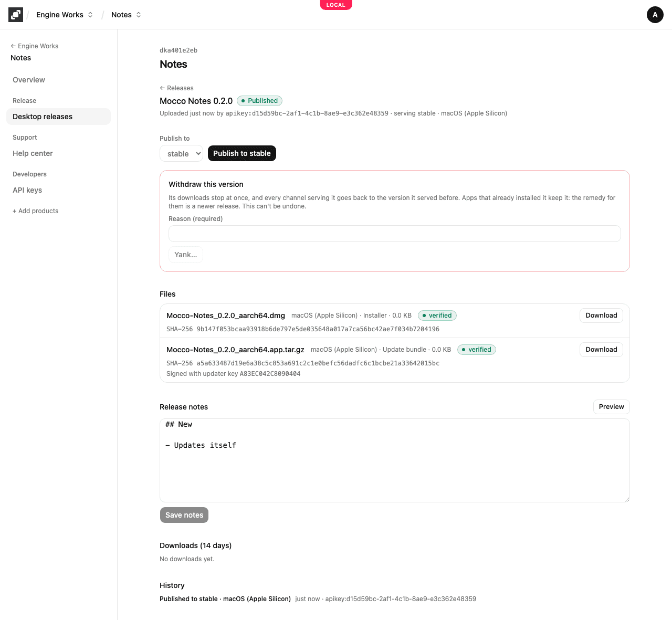Click the app logo icon in header

point(16,15)
